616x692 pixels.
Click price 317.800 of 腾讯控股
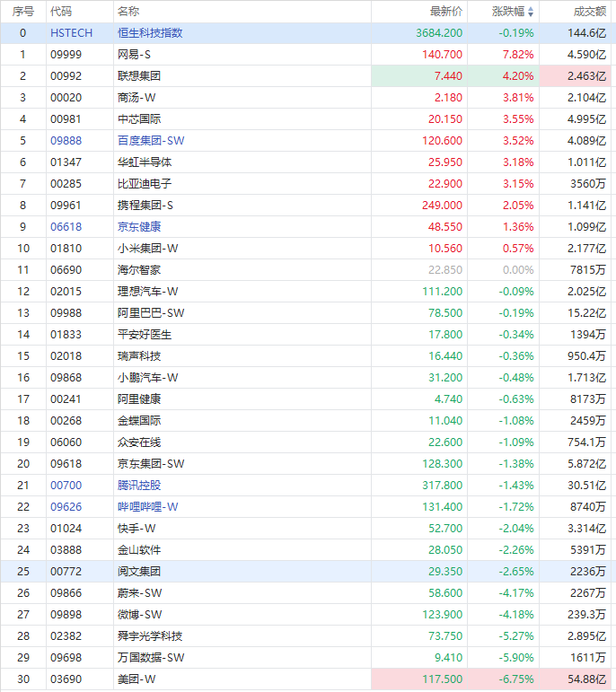tap(442, 486)
